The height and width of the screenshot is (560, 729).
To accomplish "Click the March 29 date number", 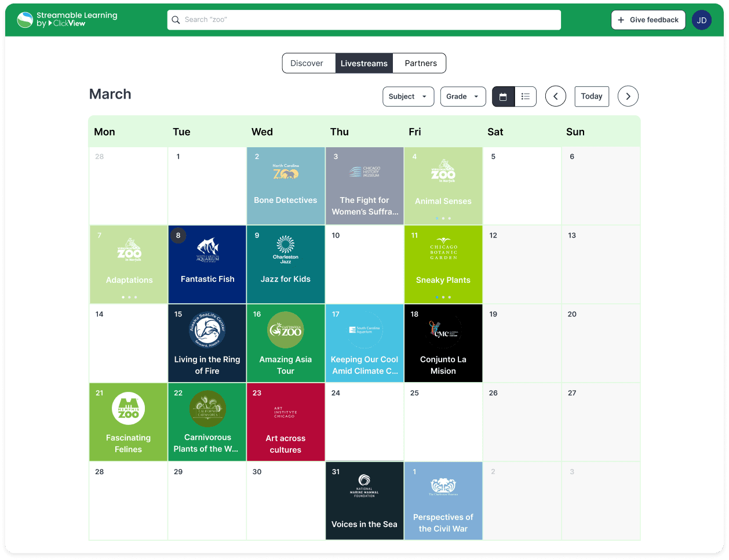I will pos(178,472).
